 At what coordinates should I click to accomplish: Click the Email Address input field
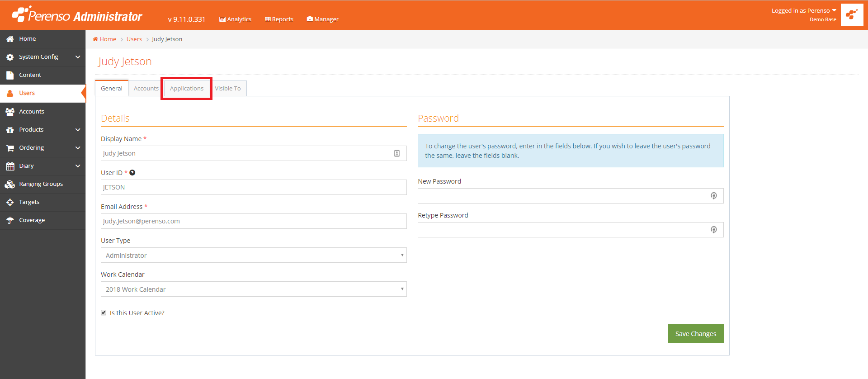tap(254, 221)
